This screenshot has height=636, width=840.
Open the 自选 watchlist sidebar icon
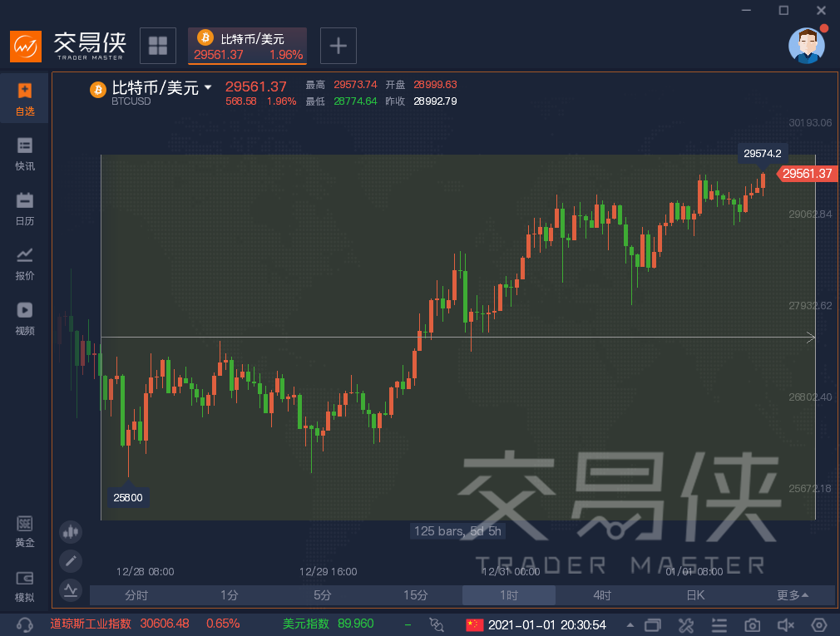click(x=25, y=100)
